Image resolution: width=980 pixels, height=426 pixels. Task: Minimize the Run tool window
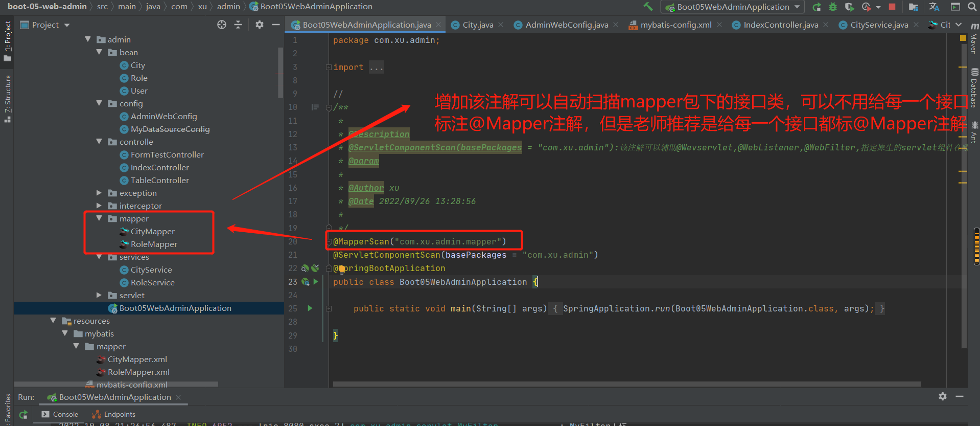960,396
